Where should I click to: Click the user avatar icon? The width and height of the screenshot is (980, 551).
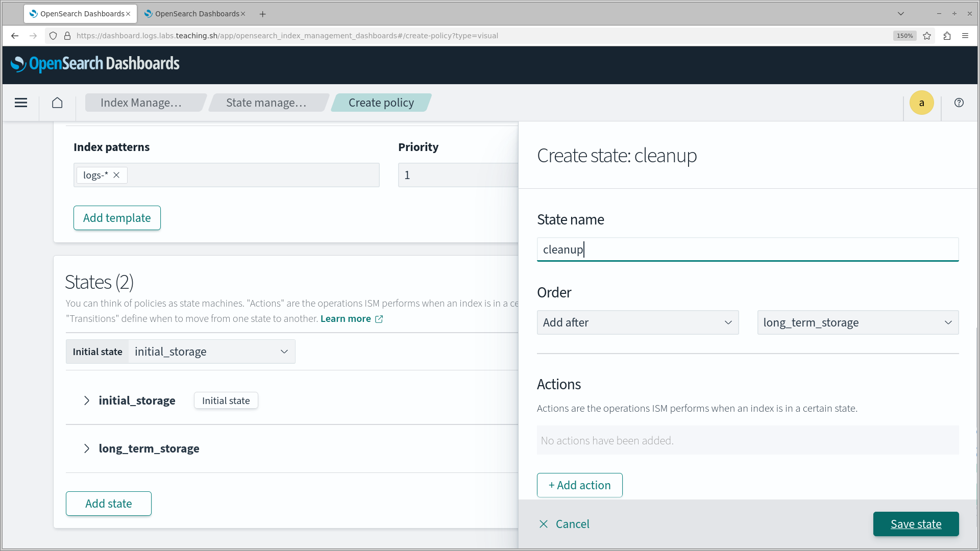pyautogui.click(x=921, y=102)
